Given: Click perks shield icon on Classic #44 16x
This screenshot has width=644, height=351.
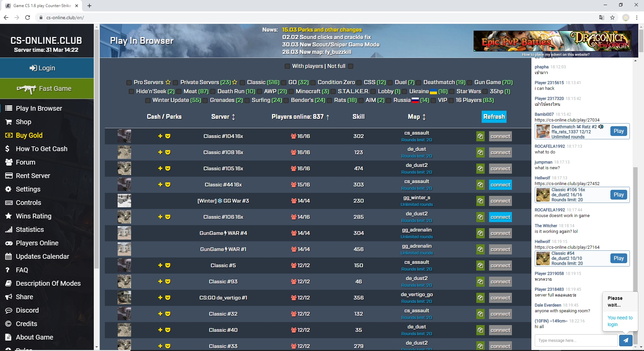Looking at the screenshot, I should click(x=168, y=184).
